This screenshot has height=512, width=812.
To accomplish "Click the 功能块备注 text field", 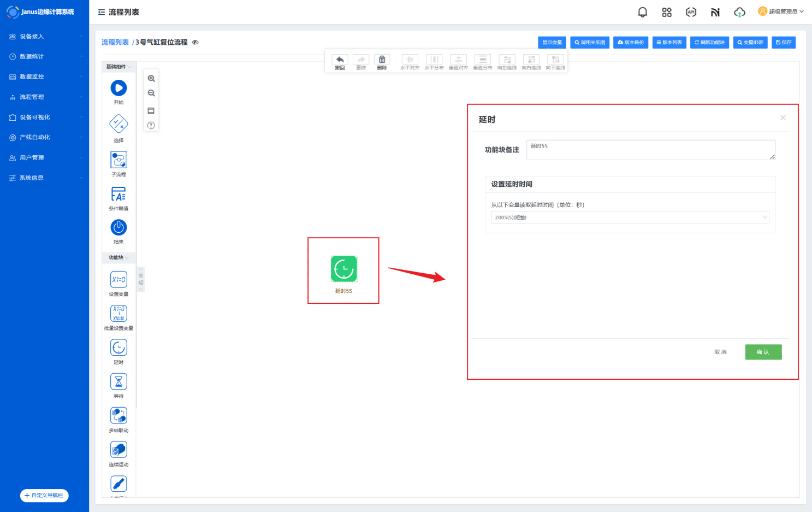I will [x=650, y=150].
